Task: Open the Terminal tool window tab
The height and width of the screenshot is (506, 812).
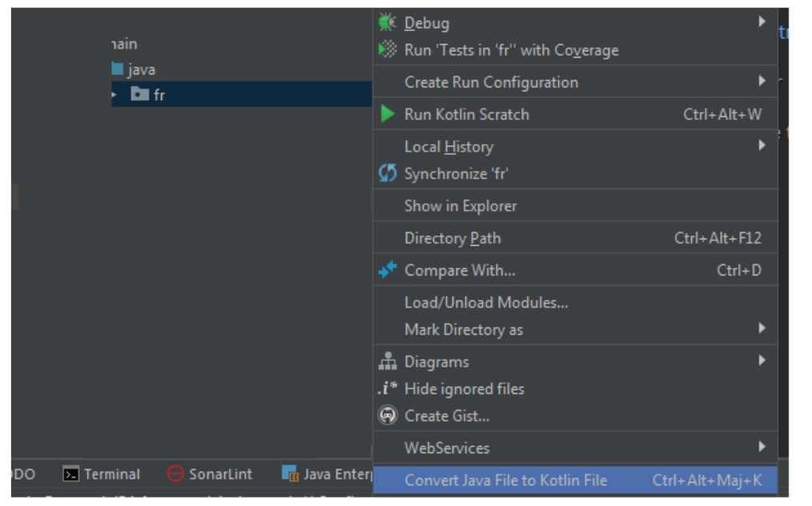Action: [103, 474]
